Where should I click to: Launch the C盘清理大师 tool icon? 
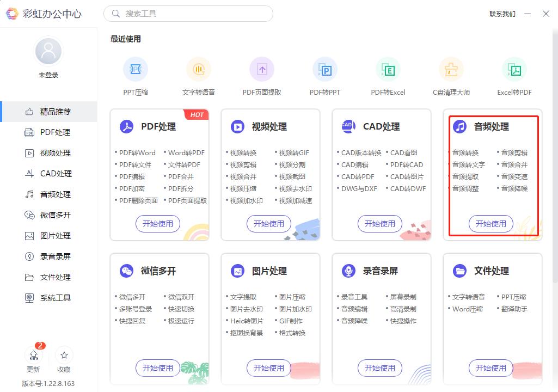tap(451, 69)
